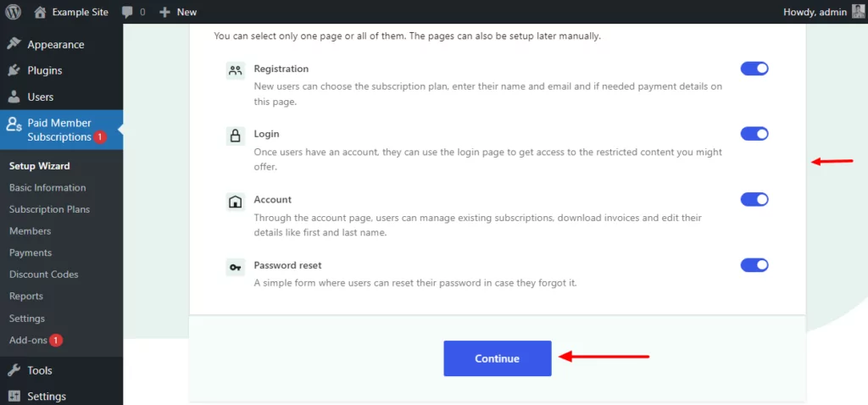Image resolution: width=868 pixels, height=405 pixels.
Task: Open Add-ons with notification badge
Action: (x=31, y=340)
